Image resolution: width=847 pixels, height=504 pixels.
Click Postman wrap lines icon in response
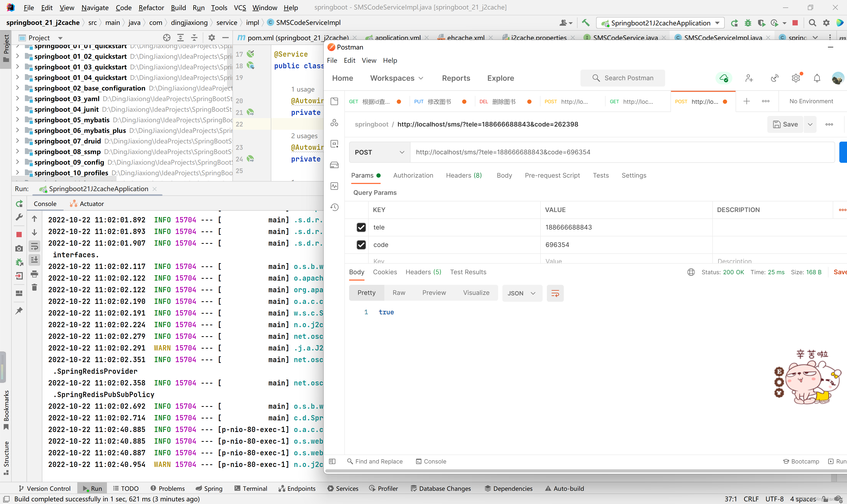555,293
